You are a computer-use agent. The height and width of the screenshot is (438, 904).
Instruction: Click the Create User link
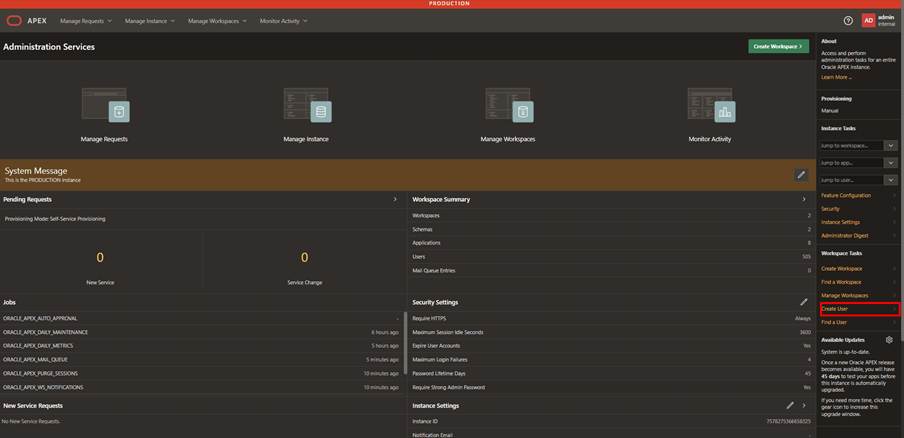(x=834, y=309)
